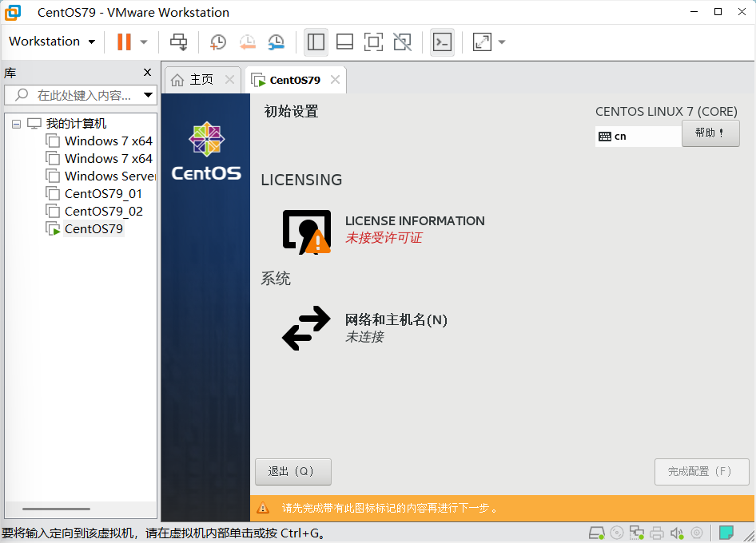Click the VMware Workstation title icon
The image size is (756, 543).
(x=13, y=13)
